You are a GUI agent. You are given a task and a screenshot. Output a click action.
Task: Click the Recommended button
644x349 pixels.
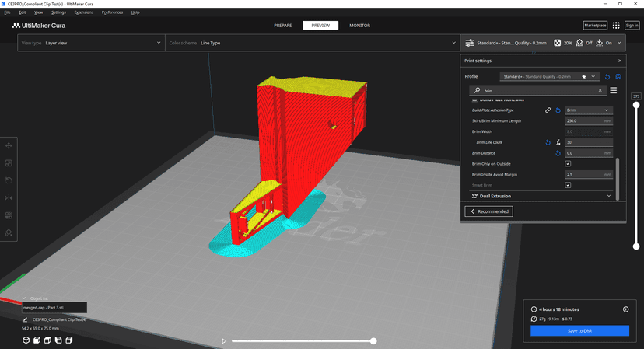click(488, 211)
